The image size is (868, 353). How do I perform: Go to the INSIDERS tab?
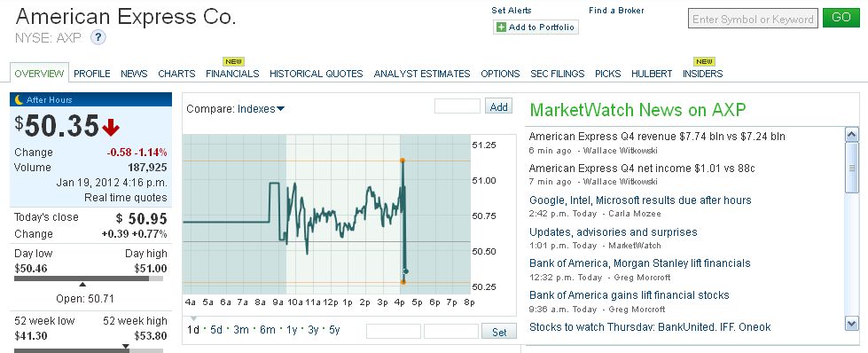[702, 73]
